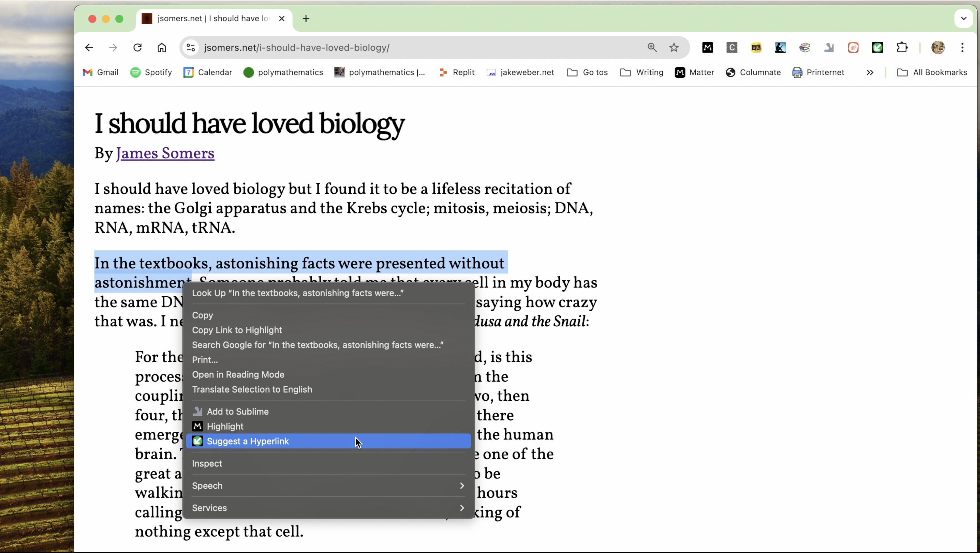Screen dimensions: 980x553
Task: Open the yellow open-book extension
Action: pos(756,48)
